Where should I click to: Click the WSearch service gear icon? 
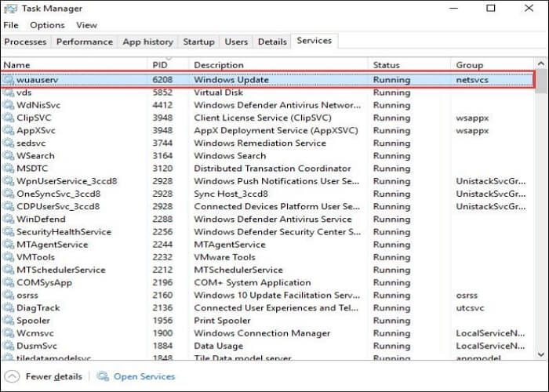click(x=9, y=156)
